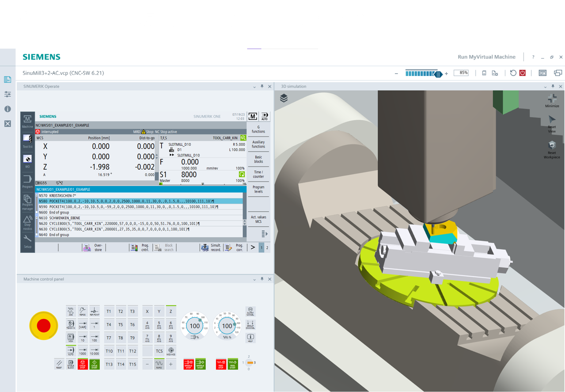The width and height of the screenshot is (565, 392).
Task: Switch coordinates with WCS MCS key
Action: point(171,351)
